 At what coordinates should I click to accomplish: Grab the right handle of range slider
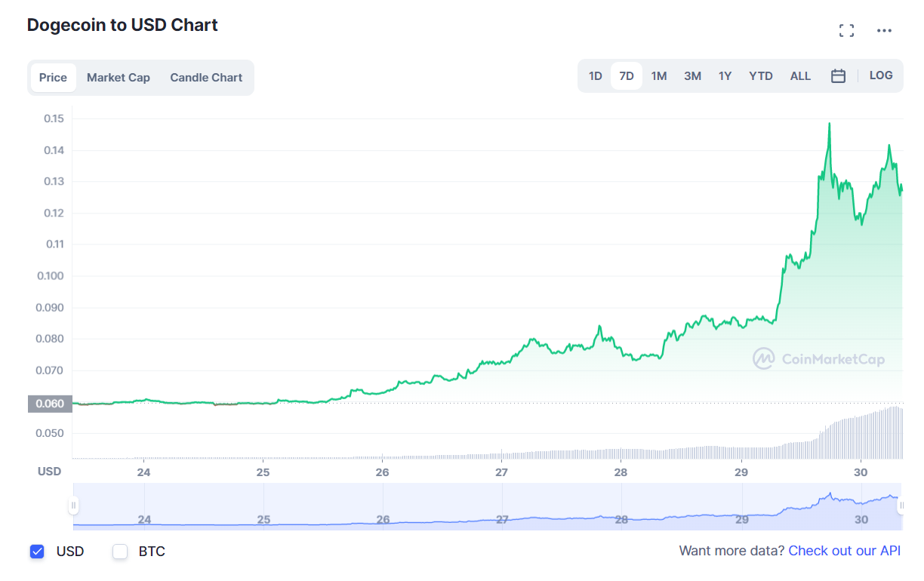tap(901, 506)
